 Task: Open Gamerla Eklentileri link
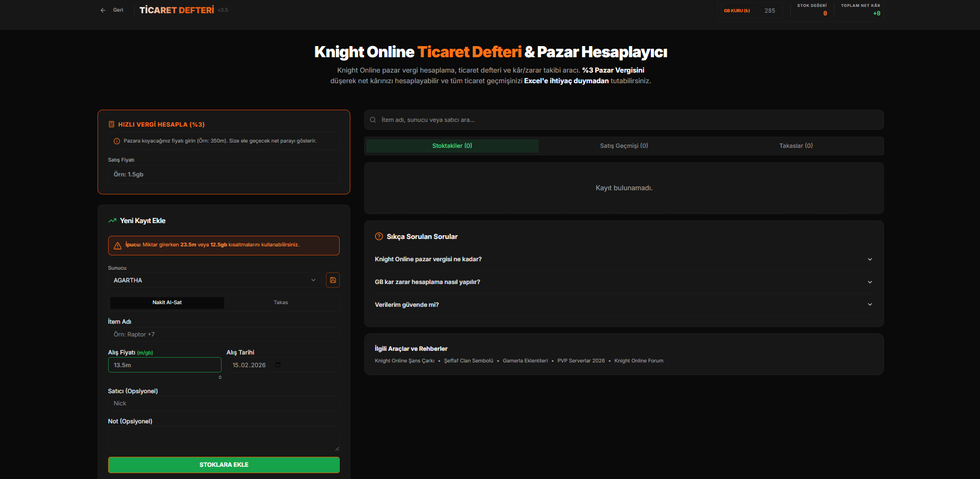click(525, 361)
